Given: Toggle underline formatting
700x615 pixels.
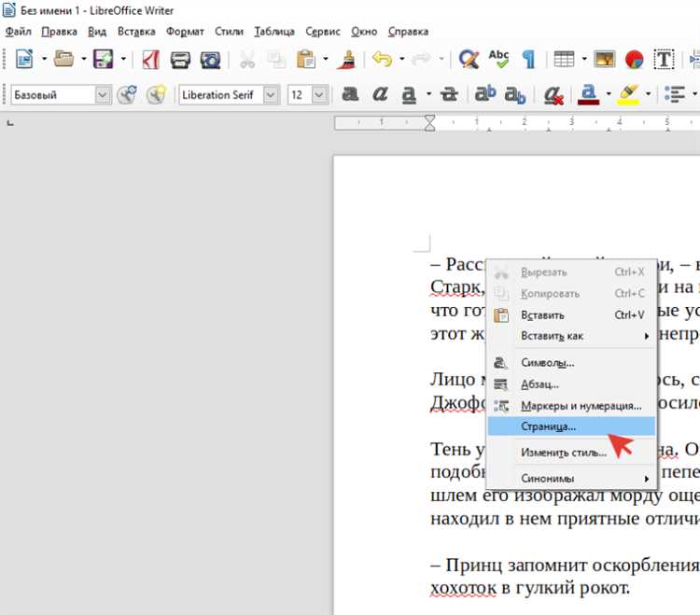Looking at the screenshot, I should click(x=409, y=94).
